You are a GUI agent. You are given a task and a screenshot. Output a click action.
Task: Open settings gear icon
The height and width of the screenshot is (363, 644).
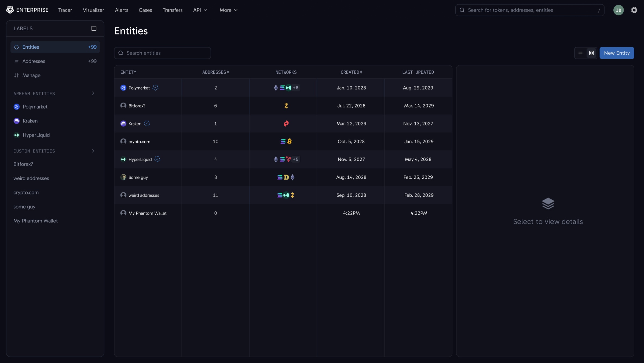[634, 10]
